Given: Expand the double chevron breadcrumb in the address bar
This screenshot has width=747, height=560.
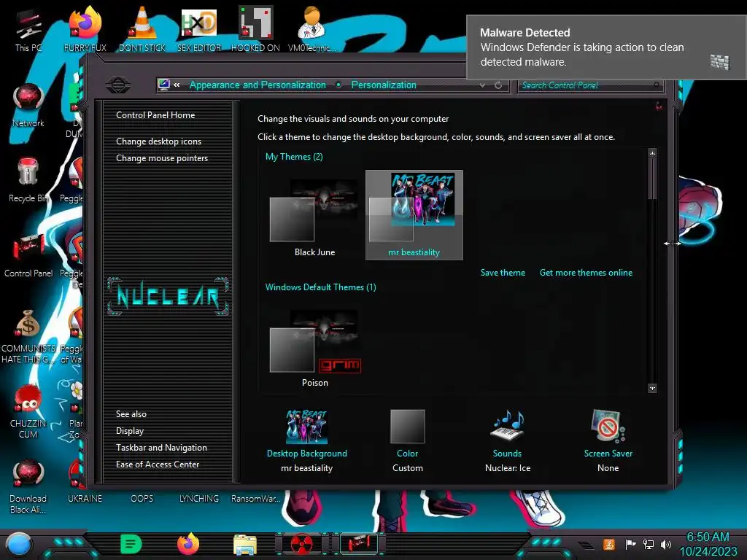Looking at the screenshot, I should pos(177,85).
